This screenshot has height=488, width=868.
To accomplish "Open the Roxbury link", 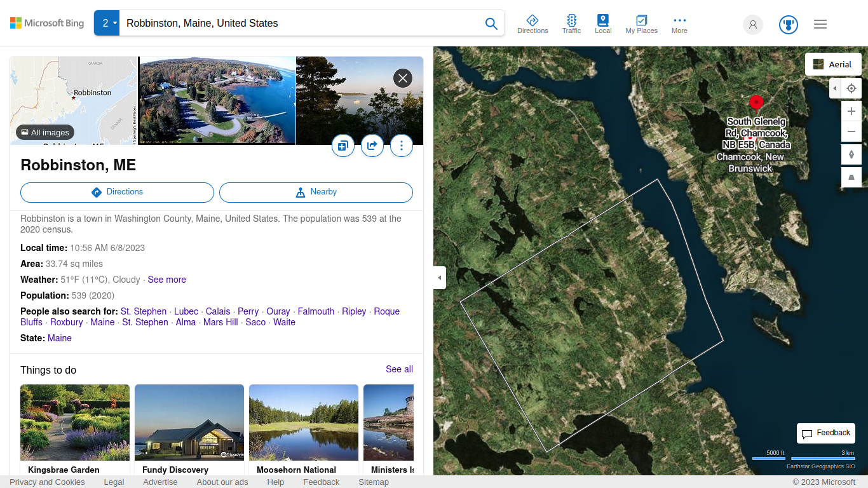I will [x=67, y=322].
